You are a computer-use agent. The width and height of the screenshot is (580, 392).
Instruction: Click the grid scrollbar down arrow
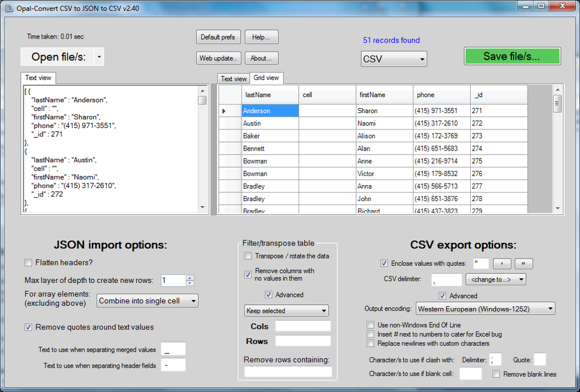(x=558, y=208)
